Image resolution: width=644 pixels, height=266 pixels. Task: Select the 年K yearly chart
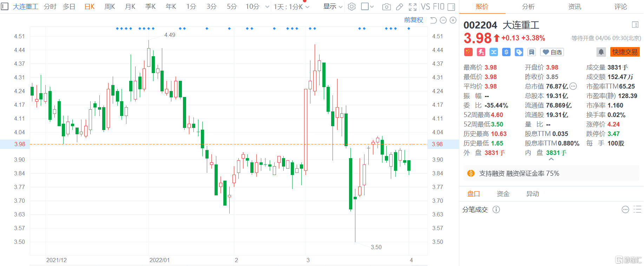[171, 6]
